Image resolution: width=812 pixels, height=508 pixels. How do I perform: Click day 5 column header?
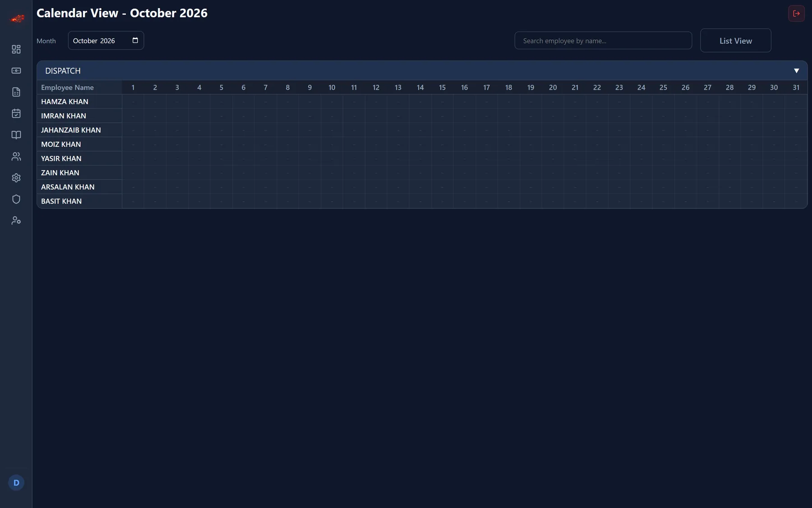(221, 88)
